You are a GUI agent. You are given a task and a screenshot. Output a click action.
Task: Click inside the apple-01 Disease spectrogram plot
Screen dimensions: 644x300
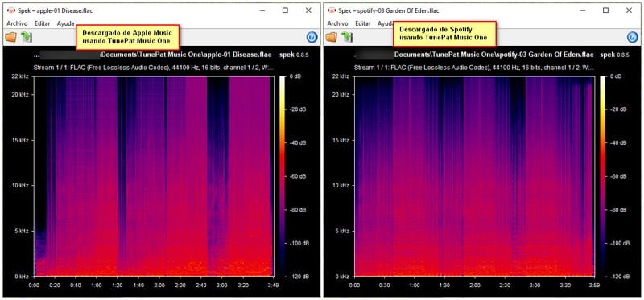154,176
